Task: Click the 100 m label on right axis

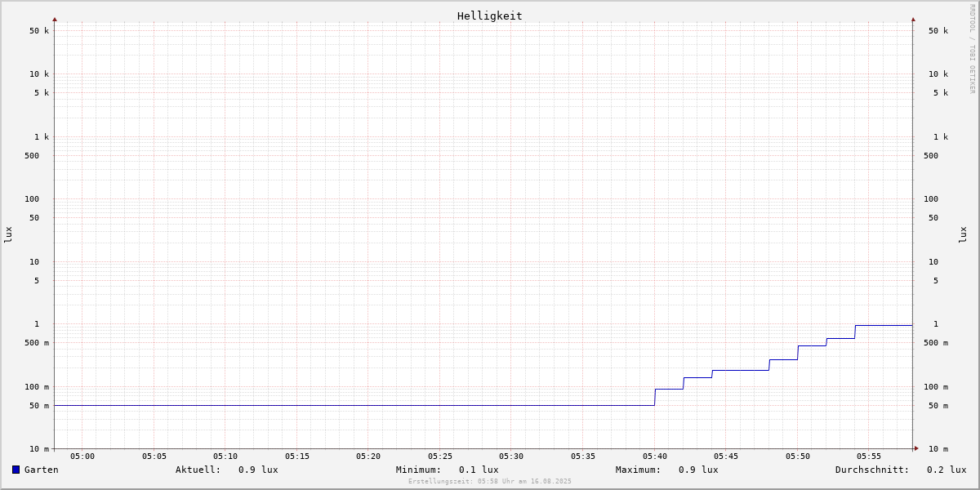Action: point(936,387)
